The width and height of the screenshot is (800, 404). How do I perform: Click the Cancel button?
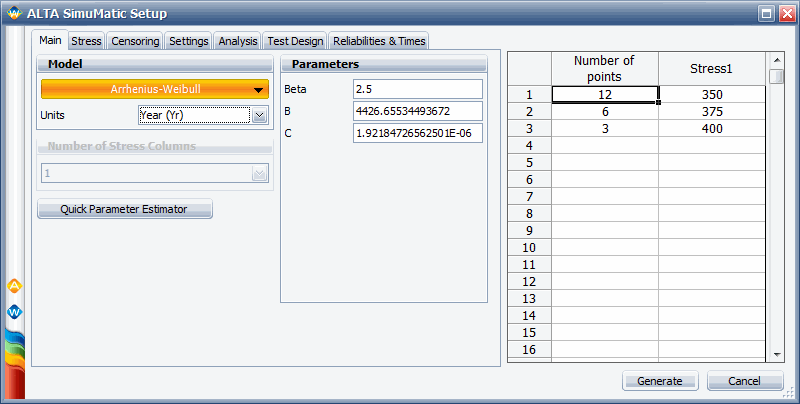click(x=745, y=381)
